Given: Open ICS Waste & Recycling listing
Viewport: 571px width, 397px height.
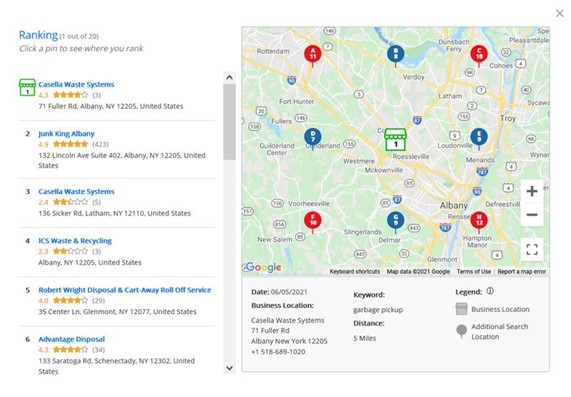Looking at the screenshot, I should (75, 240).
